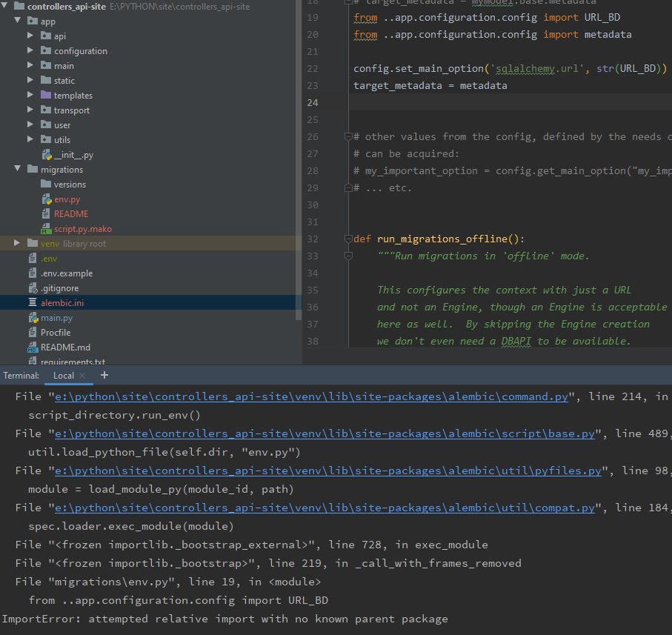The height and width of the screenshot is (635, 672).
Task: Select requirements.txt in project tree
Action: coord(73,361)
